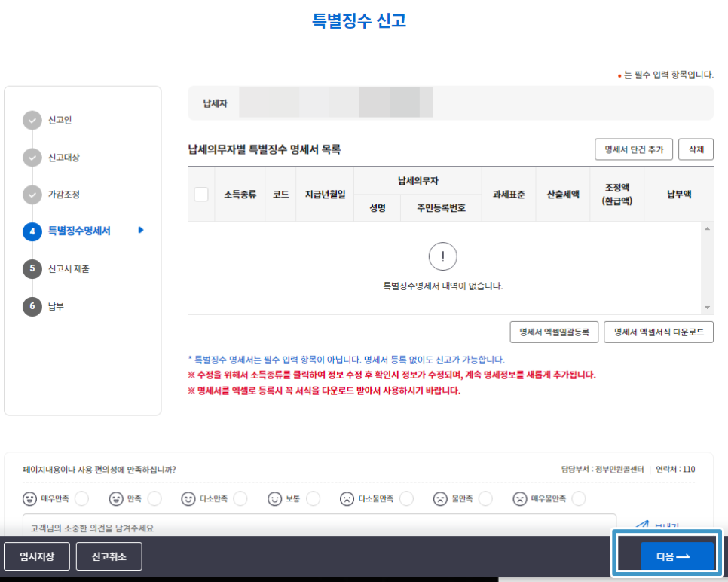
Task: Click the exclamation notice icon
Action: point(442,256)
